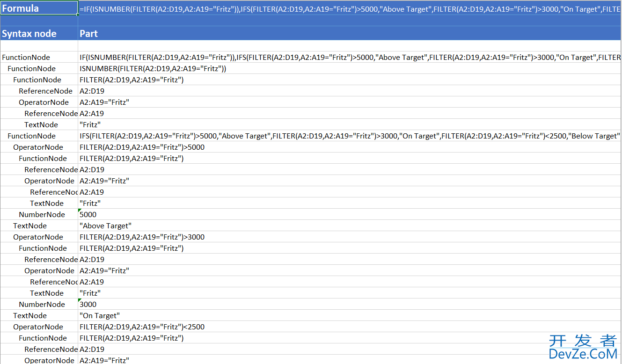Click the FILTER expression ending "<2500"

coord(350,327)
